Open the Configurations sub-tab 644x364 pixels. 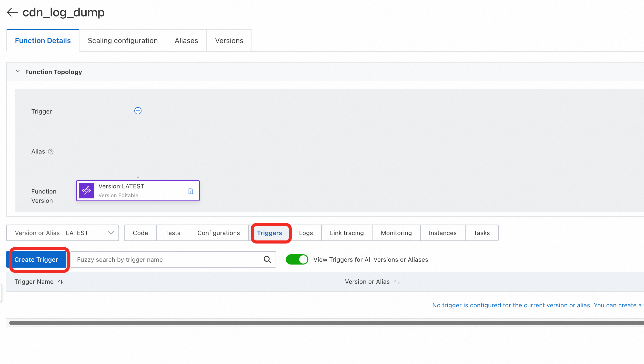218,233
